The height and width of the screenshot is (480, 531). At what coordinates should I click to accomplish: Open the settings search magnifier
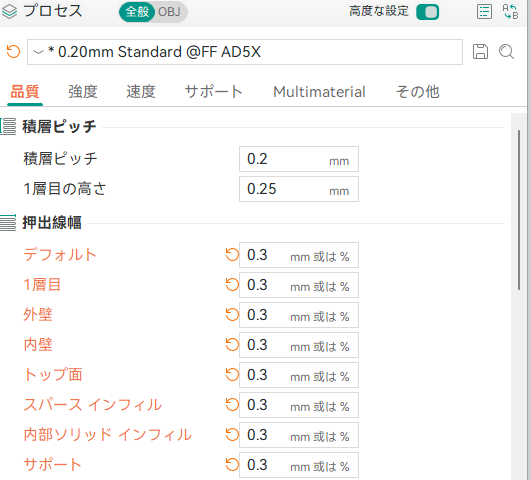pos(506,52)
